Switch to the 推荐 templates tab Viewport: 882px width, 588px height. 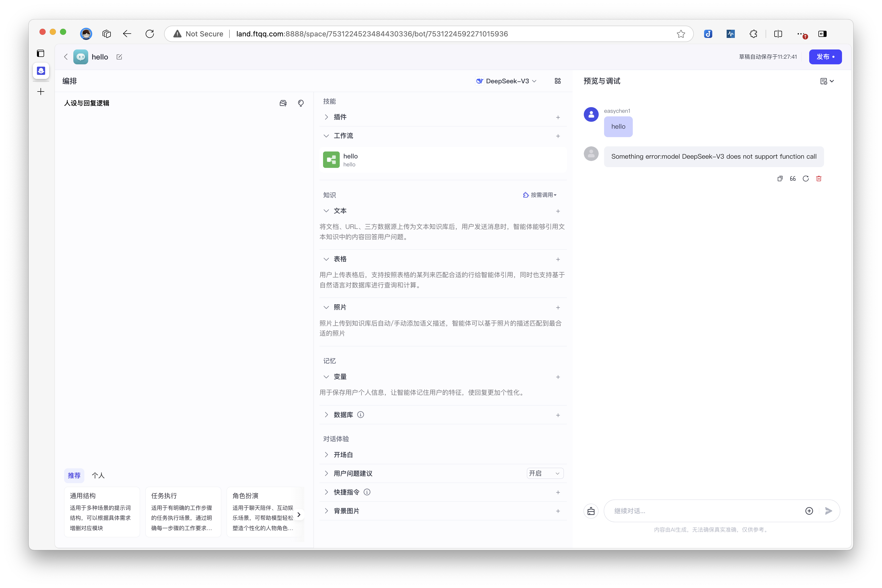pos(74,475)
